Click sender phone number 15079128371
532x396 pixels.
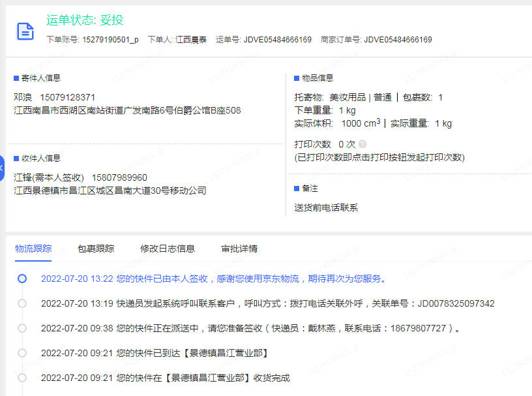(x=68, y=97)
